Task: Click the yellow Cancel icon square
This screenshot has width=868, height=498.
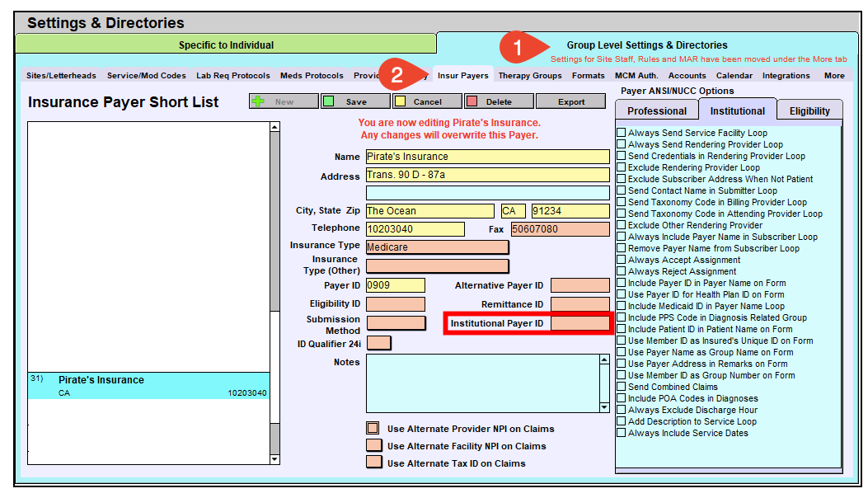Action: pyautogui.click(x=401, y=101)
